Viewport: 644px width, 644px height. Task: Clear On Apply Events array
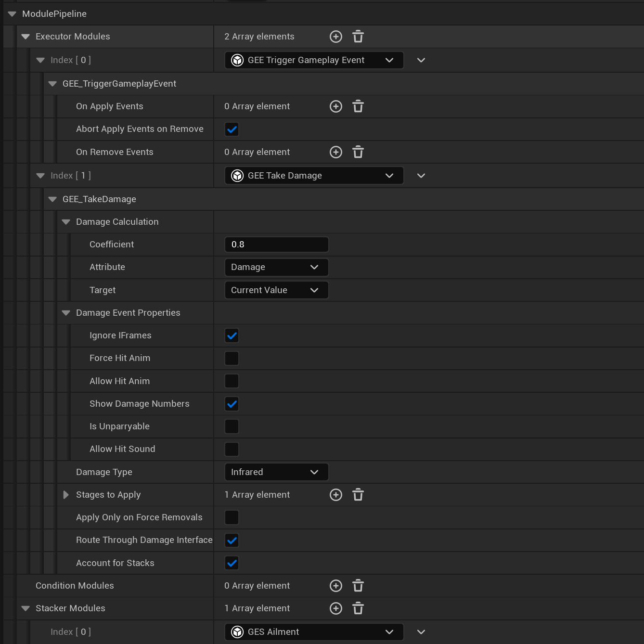click(x=358, y=106)
